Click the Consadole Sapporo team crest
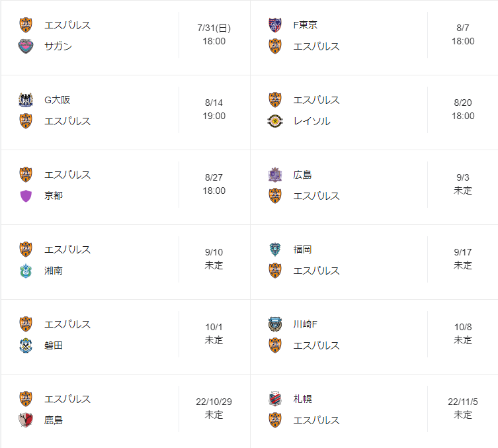Viewport: 498px width, 448px height. (x=275, y=399)
